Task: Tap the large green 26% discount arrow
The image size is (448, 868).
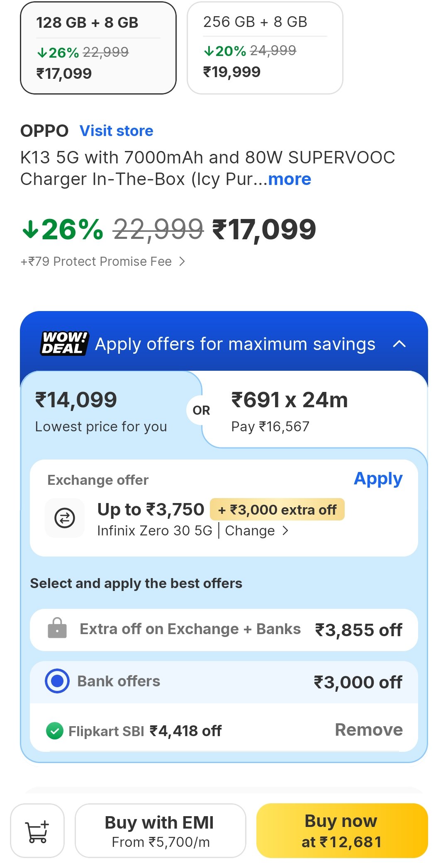Action: pyautogui.click(x=30, y=229)
